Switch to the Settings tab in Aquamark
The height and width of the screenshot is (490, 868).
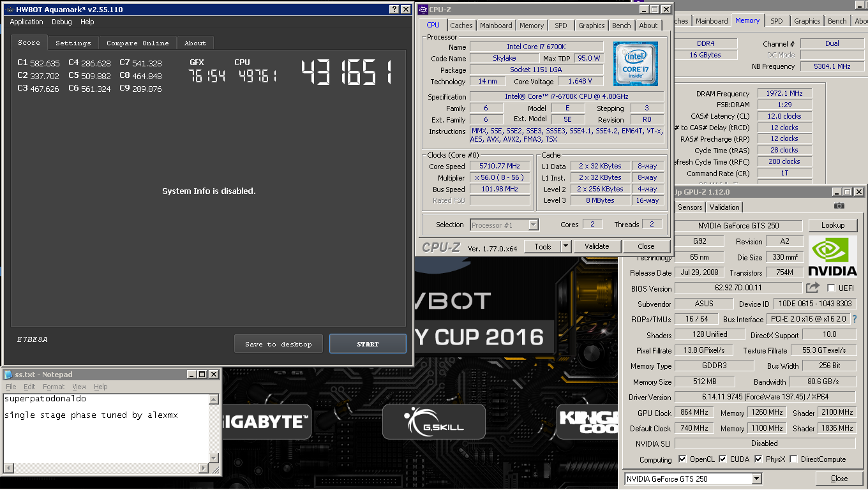tap(73, 43)
